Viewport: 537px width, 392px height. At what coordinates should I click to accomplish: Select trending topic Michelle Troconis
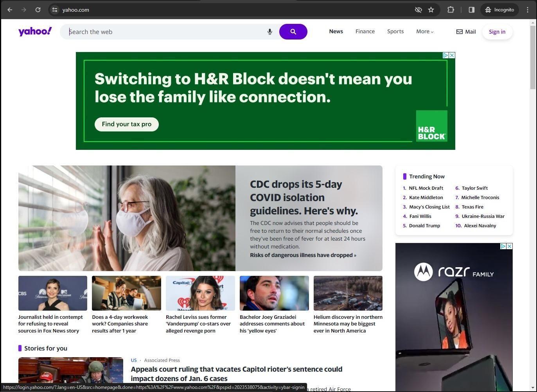(x=480, y=198)
